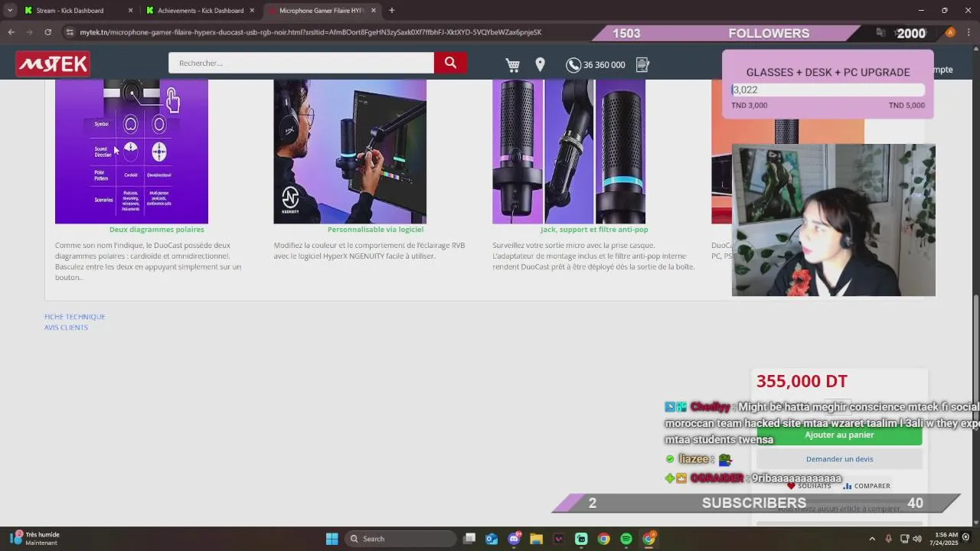Switch to Achievements - Kick Dashboard tab
Screen dimensions: 980x551
coord(201,11)
